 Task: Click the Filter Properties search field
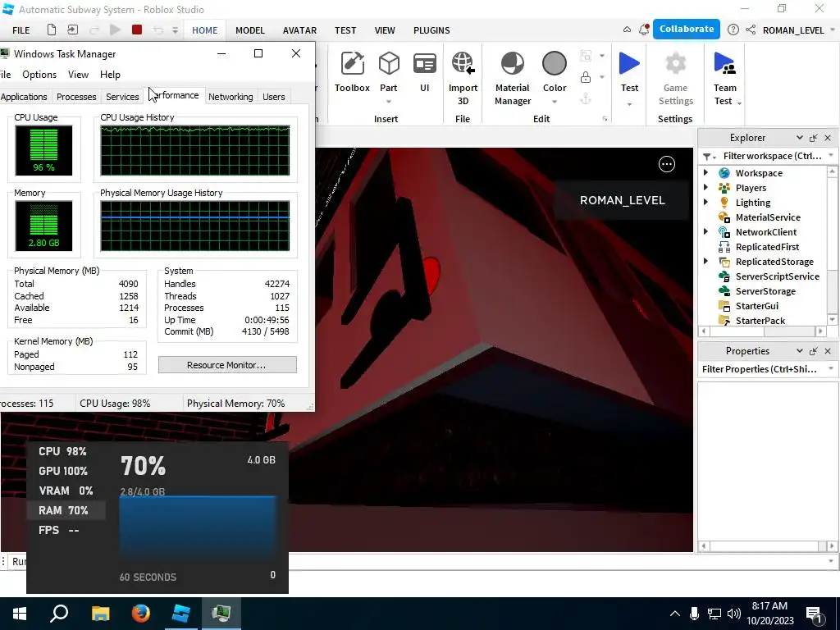tap(760, 369)
